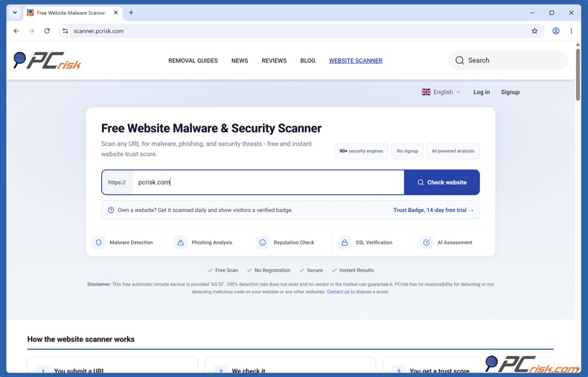Click the Log in link
Image resolution: width=588 pixels, height=377 pixels.
[x=481, y=91]
